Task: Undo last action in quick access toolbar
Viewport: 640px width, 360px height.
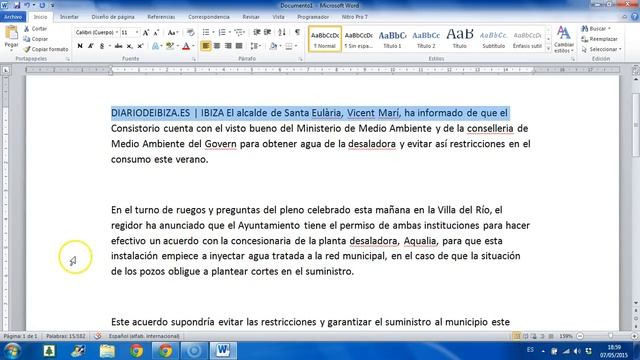Action: (27, 5)
